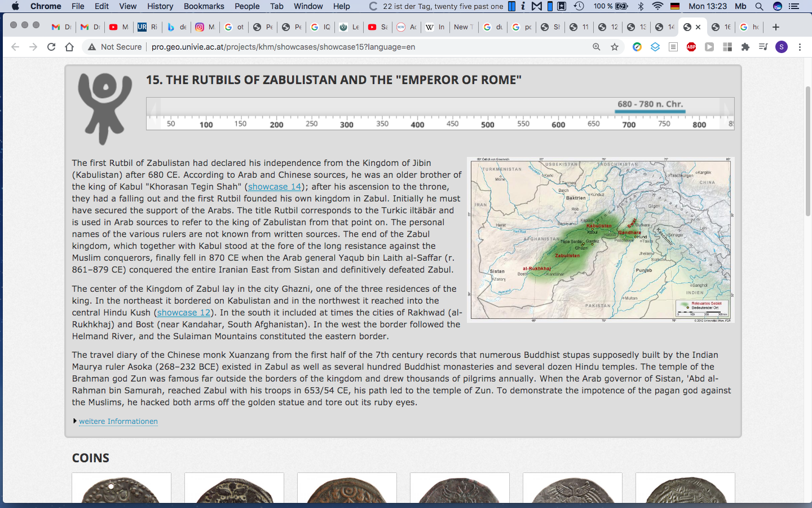This screenshot has height=508, width=812.
Task: Click the back navigation arrow
Action: [x=15, y=47]
